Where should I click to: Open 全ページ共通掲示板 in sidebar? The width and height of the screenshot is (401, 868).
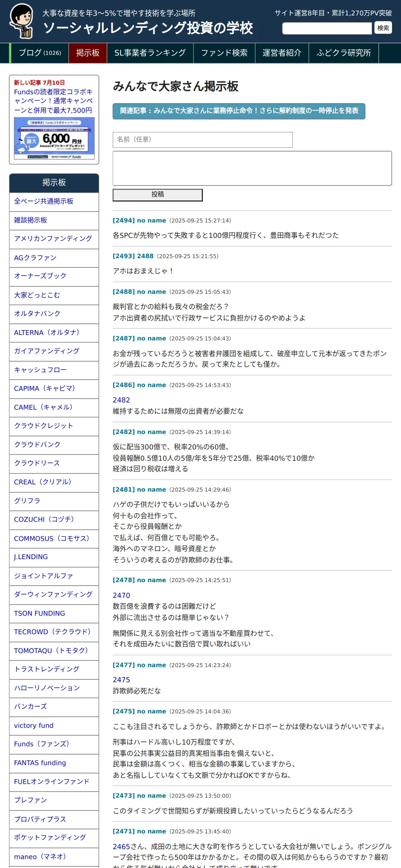click(x=54, y=202)
